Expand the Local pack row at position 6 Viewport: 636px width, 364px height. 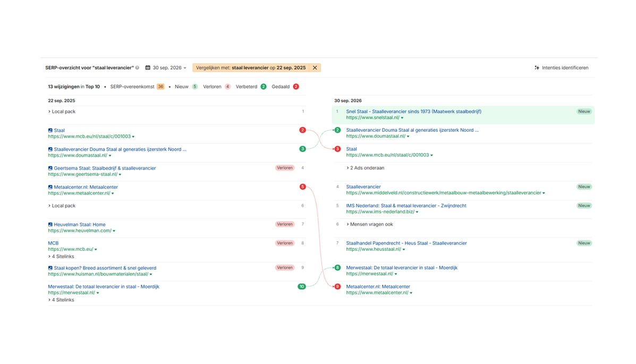62,206
